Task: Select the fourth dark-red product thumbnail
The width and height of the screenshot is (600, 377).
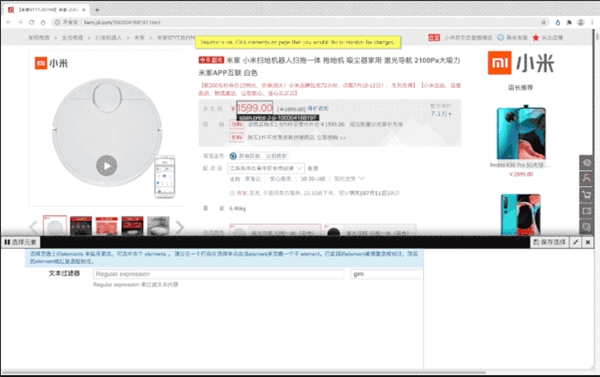Action: coord(132,226)
